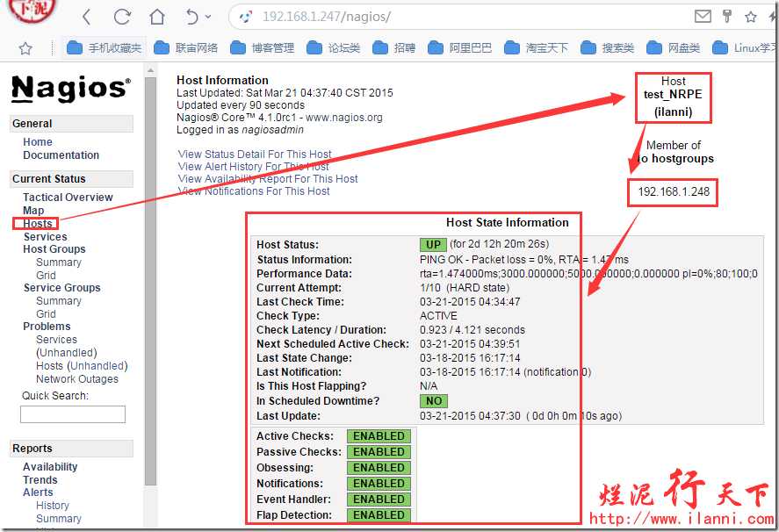
Task: Open Linux学习 bookmark folder
Action: click(745, 47)
